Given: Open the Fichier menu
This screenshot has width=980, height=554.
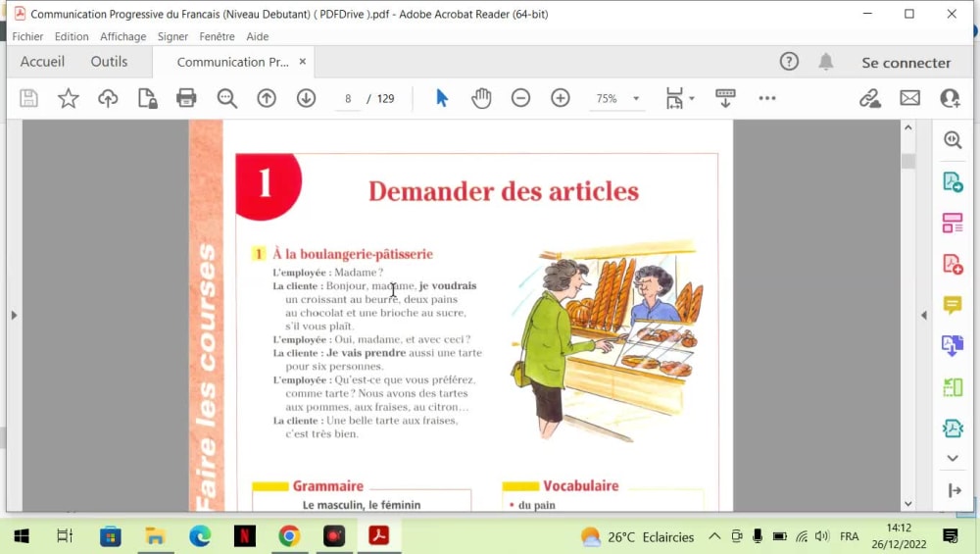Looking at the screenshot, I should pyautogui.click(x=27, y=36).
